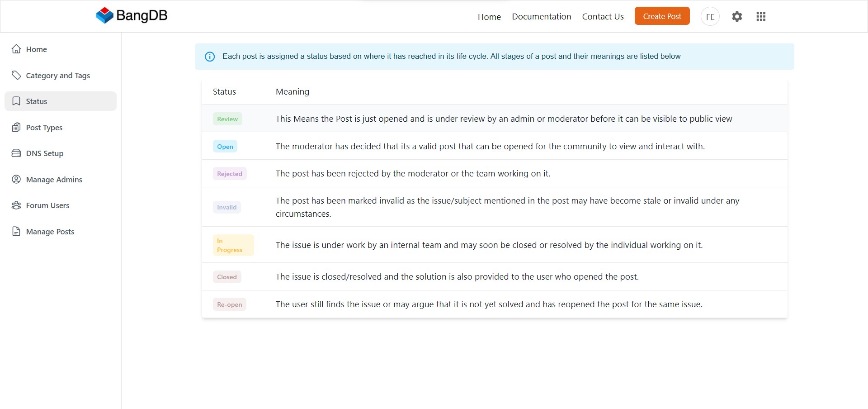Viewport: 868px width, 409px height.
Task: Click the DNS Setup server icon
Action: [16, 153]
